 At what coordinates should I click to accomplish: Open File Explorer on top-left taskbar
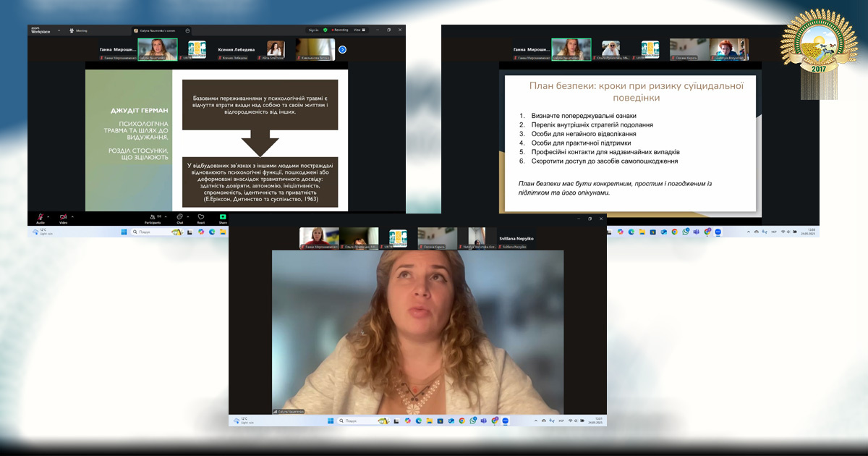click(x=223, y=232)
